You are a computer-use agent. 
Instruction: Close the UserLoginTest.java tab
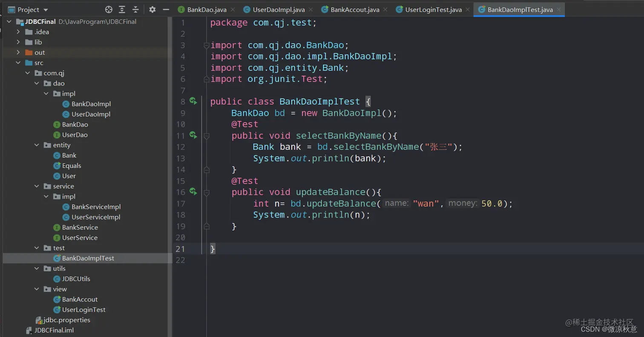click(468, 9)
